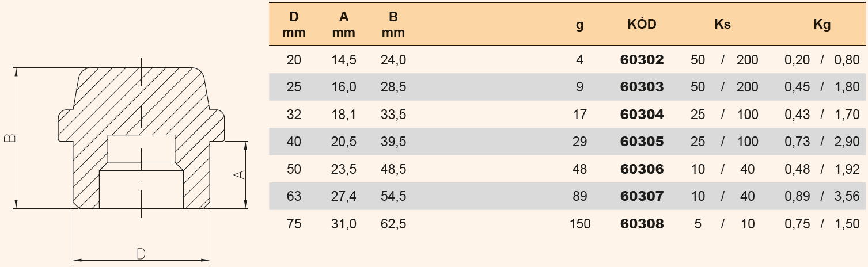
Task: Click dimension label B in the drawing
Action: (x=10, y=138)
